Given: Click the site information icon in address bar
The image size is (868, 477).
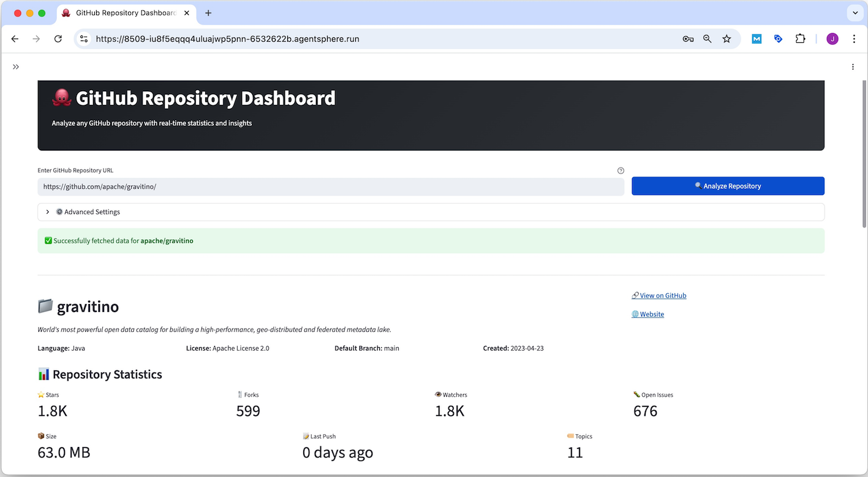Looking at the screenshot, I should pyautogui.click(x=83, y=38).
